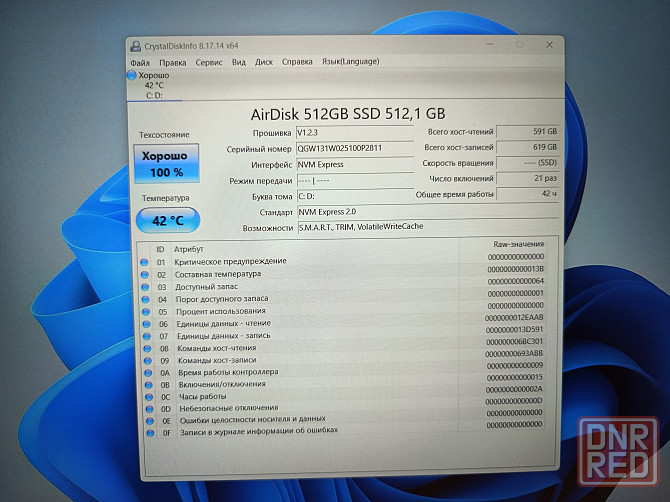Click the Скорость вращения value ---- (SSD)
The height and width of the screenshot is (502, 670).
pos(528,163)
